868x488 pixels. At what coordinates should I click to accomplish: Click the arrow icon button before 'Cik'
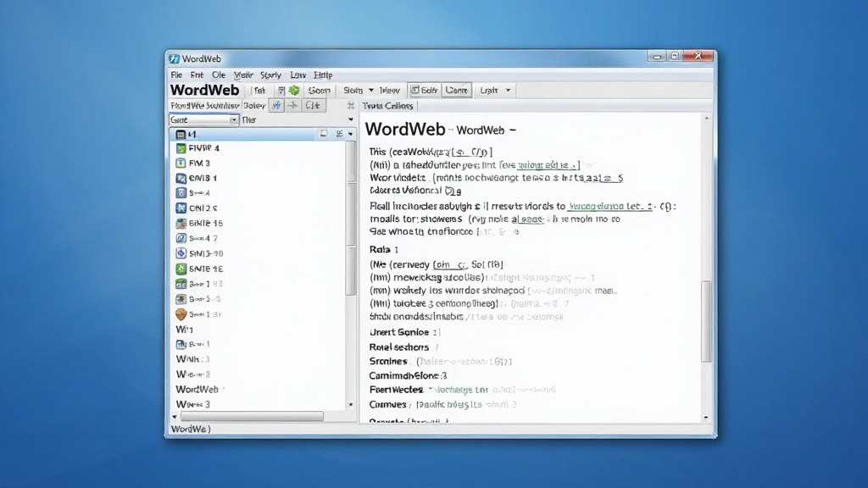click(x=292, y=105)
